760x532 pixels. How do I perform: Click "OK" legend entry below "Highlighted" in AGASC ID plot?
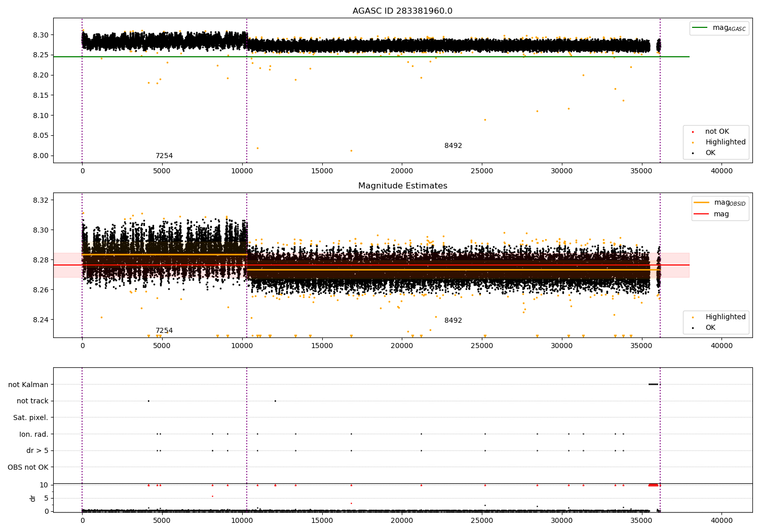click(x=710, y=153)
